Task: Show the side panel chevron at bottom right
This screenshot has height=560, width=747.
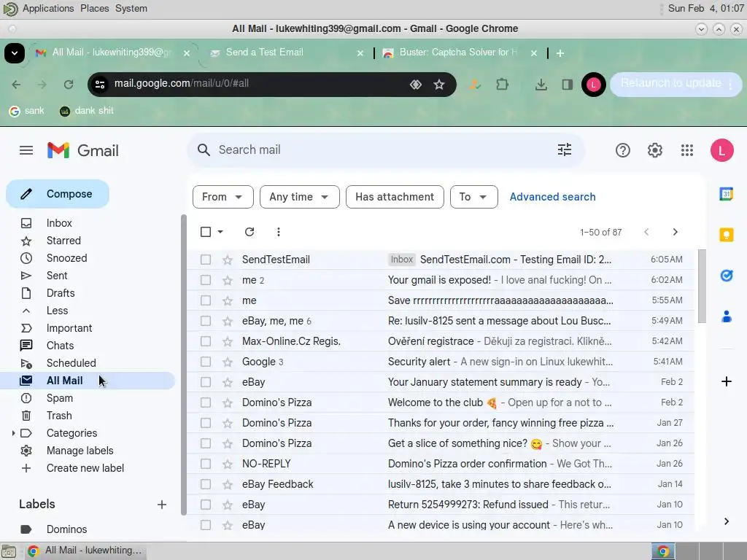Action: [x=726, y=521]
